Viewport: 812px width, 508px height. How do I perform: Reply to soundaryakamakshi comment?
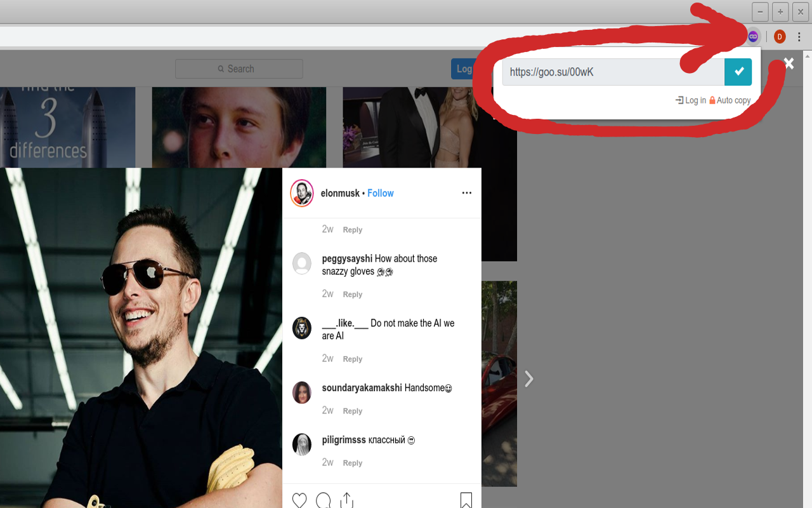click(x=353, y=411)
